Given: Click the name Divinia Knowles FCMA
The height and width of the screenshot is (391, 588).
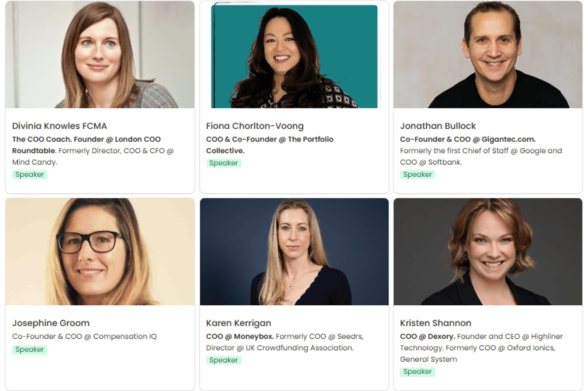Looking at the screenshot, I should [x=60, y=126].
